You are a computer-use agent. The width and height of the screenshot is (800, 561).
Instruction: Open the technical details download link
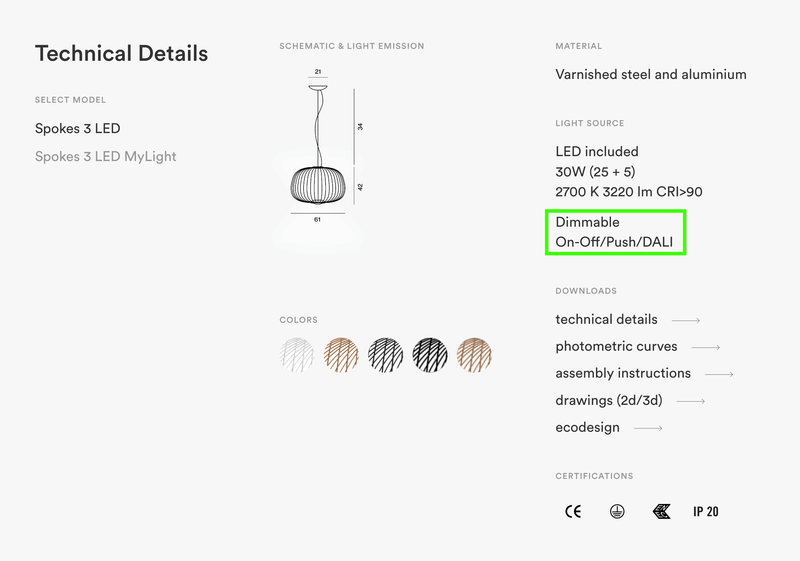[x=607, y=320]
